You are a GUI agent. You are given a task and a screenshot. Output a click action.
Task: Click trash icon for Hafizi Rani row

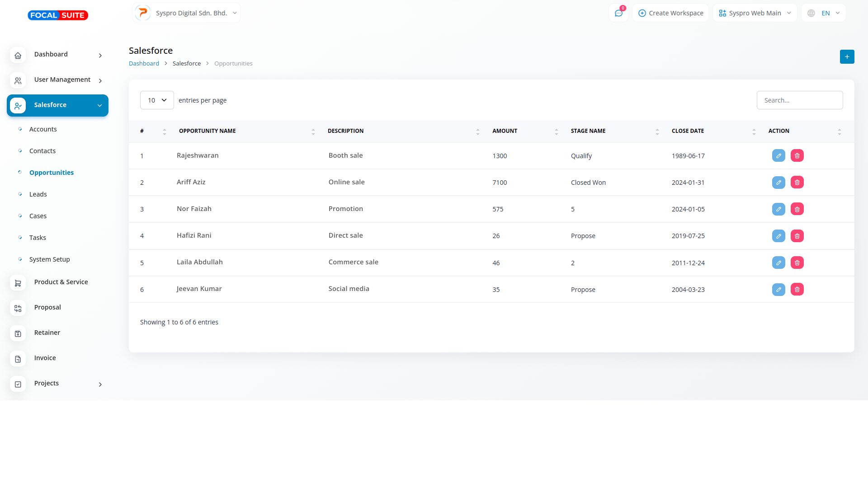pos(797,236)
